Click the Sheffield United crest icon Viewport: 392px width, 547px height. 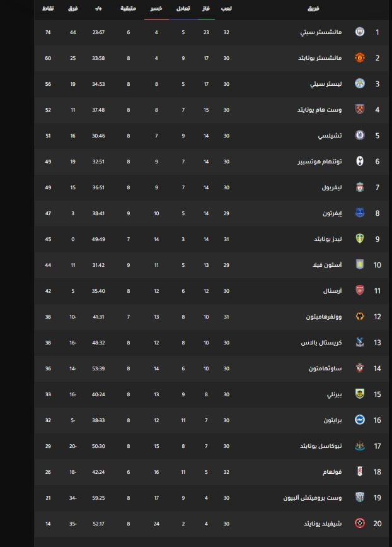[360, 524]
